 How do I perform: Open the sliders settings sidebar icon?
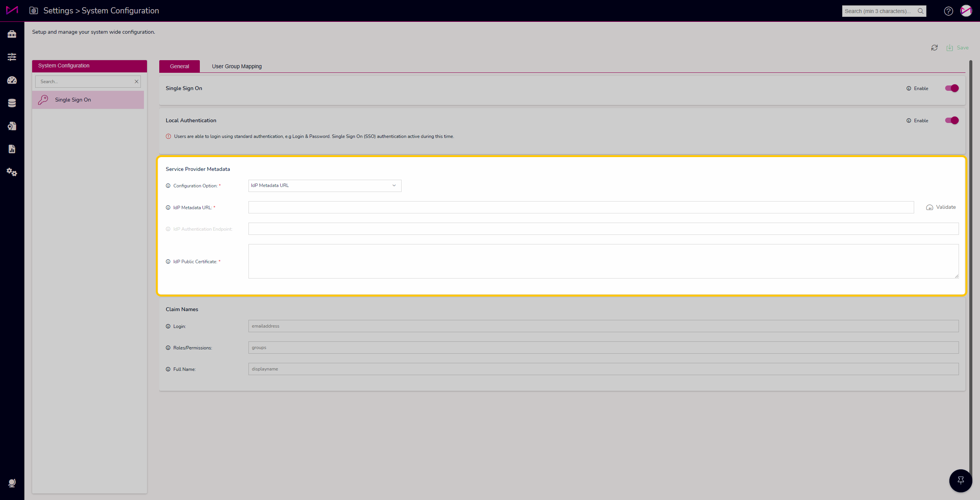click(12, 57)
